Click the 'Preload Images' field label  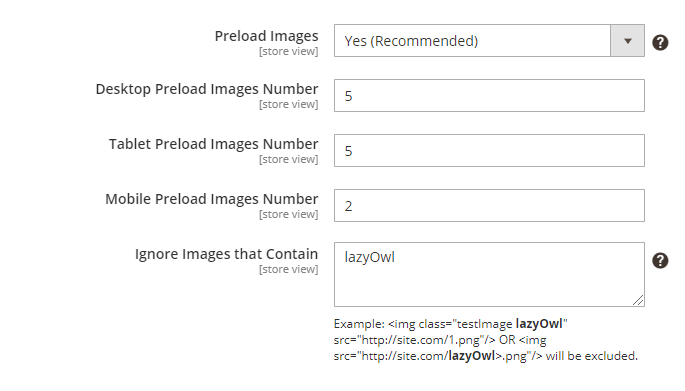coord(266,36)
